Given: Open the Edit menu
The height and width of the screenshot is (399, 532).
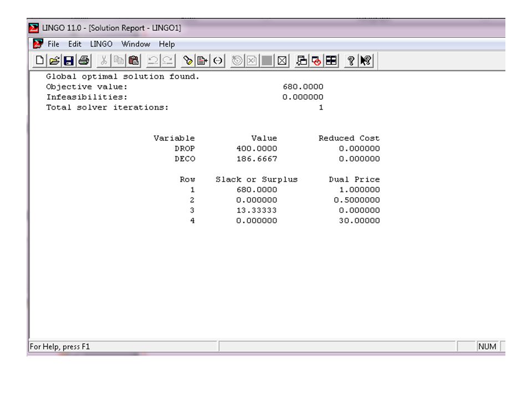Looking at the screenshot, I should tap(75, 44).
